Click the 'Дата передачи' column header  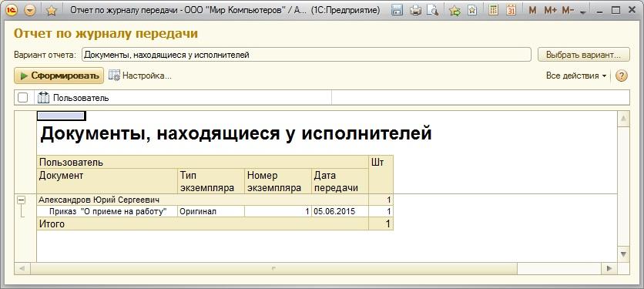click(x=340, y=181)
